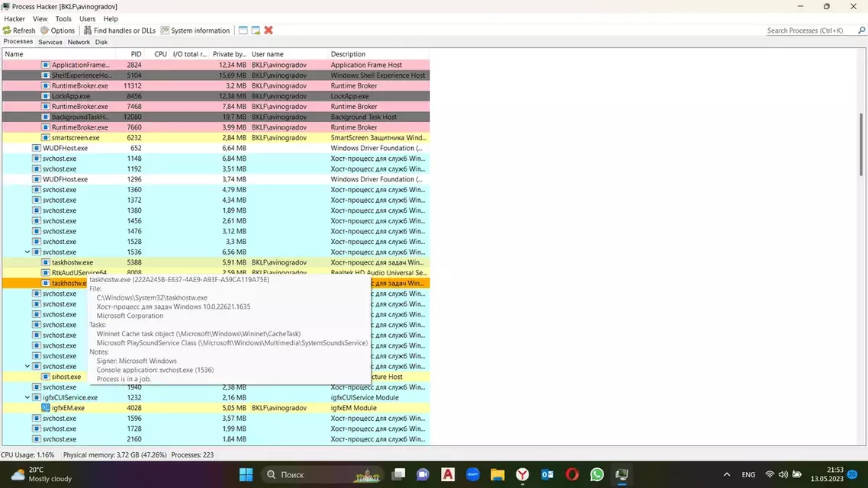Sort by Private bytes column header
This screenshot has height=488, width=868.
pyautogui.click(x=229, y=54)
